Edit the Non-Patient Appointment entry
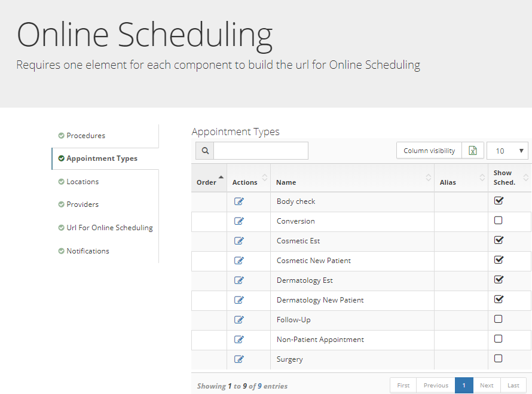This screenshot has height=394, width=532. click(239, 339)
